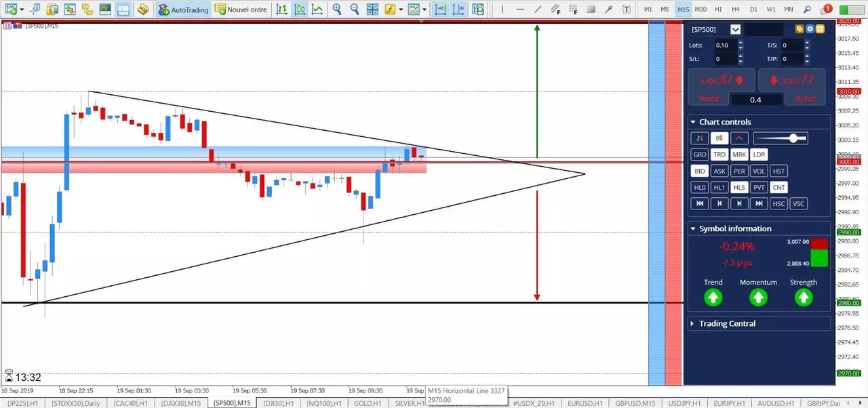Viewport: 868px width, 408px height.
Task: Select the vertical line drawing tool
Action: (502, 9)
